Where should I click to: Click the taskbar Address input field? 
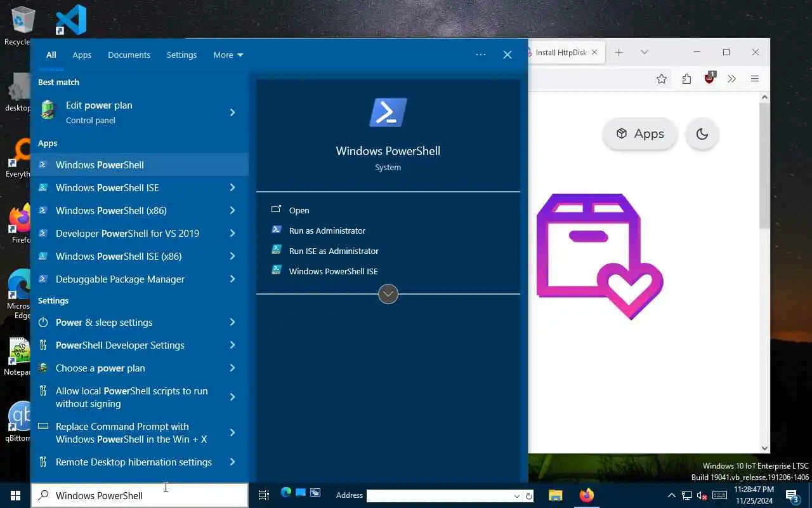tap(440, 495)
